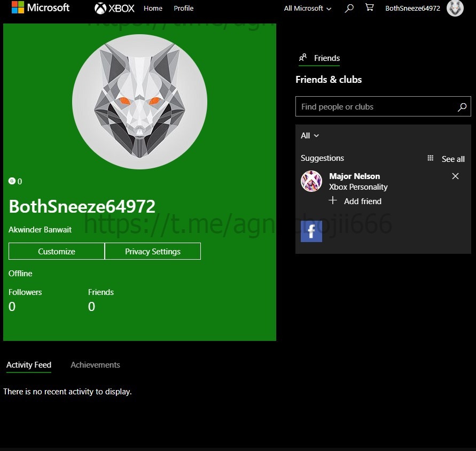Open the Xbox logo home
Viewport: 476px width, 451px height.
tap(114, 8)
